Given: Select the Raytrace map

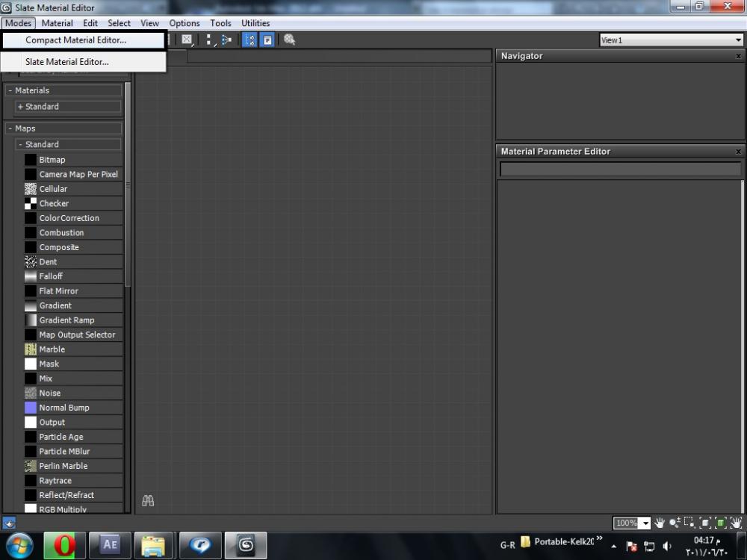Looking at the screenshot, I should point(73,481).
